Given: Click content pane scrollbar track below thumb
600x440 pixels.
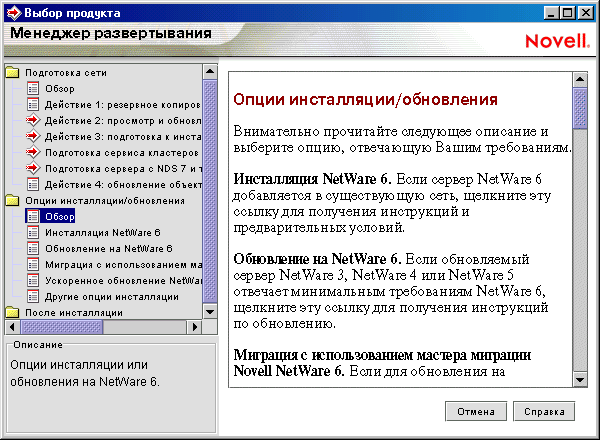Looking at the screenshot, I should click(x=580, y=251).
